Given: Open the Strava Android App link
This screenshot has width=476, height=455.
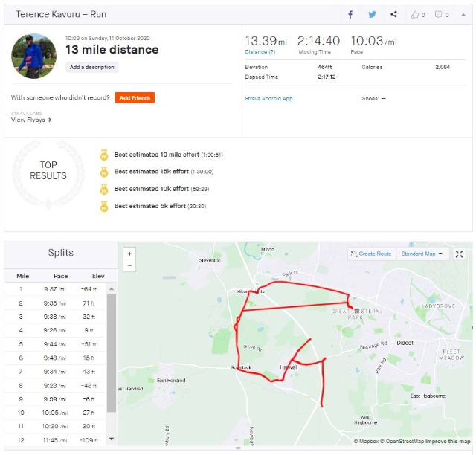Looking at the screenshot, I should 268,98.
